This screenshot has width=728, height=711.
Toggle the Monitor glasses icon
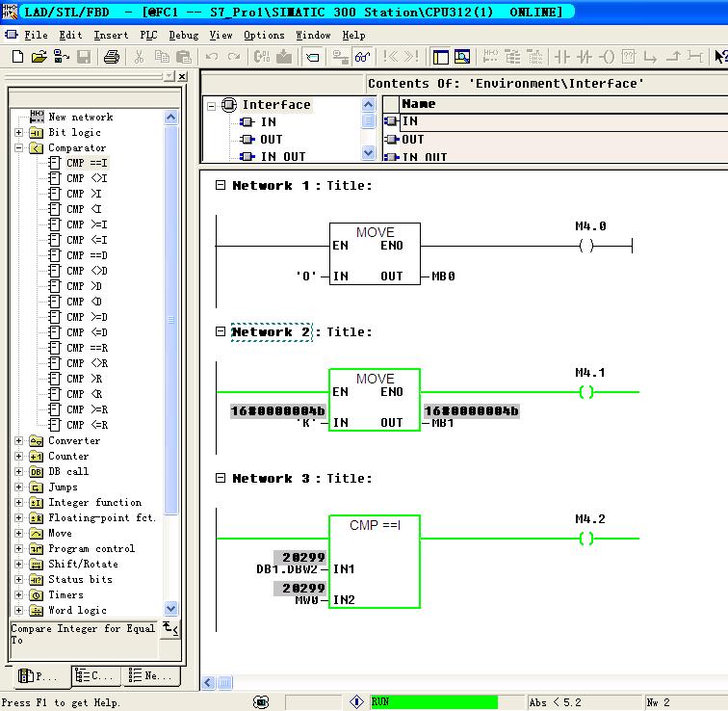tap(362, 57)
